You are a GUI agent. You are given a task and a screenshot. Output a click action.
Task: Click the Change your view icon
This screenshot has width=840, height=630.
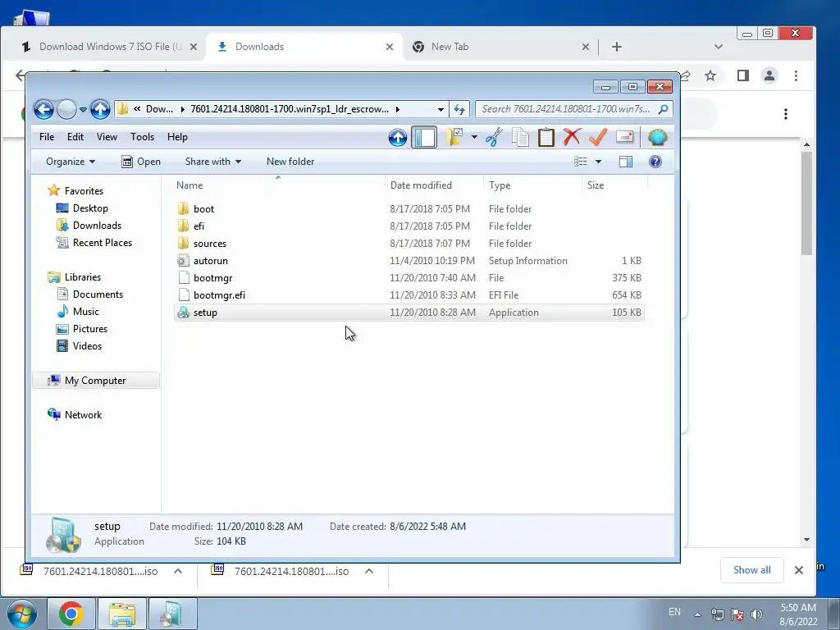tap(580, 162)
